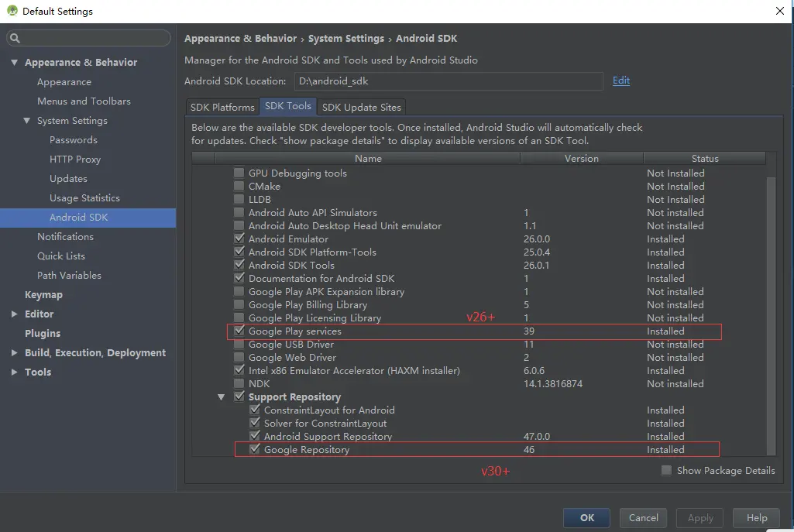Select the SDK Tools tab
The height and width of the screenshot is (532, 794).
click(288, 106)
